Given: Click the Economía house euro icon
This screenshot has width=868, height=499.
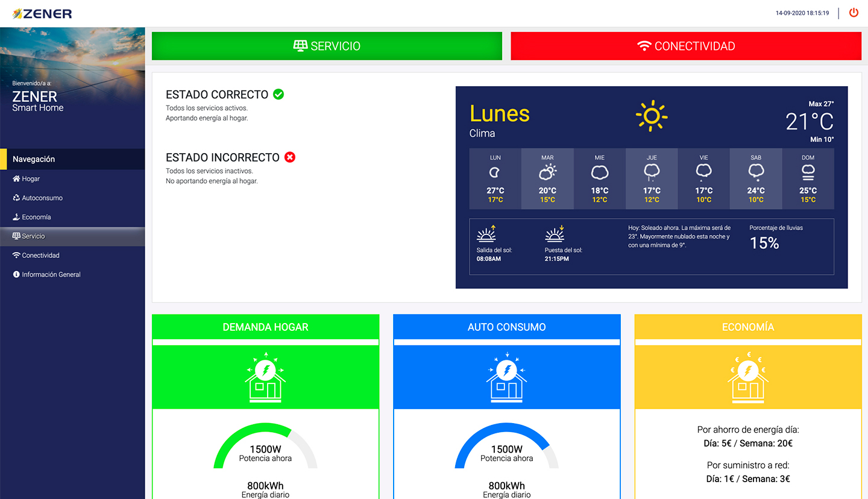Looking at the screenshot, I should coord(747,378).
